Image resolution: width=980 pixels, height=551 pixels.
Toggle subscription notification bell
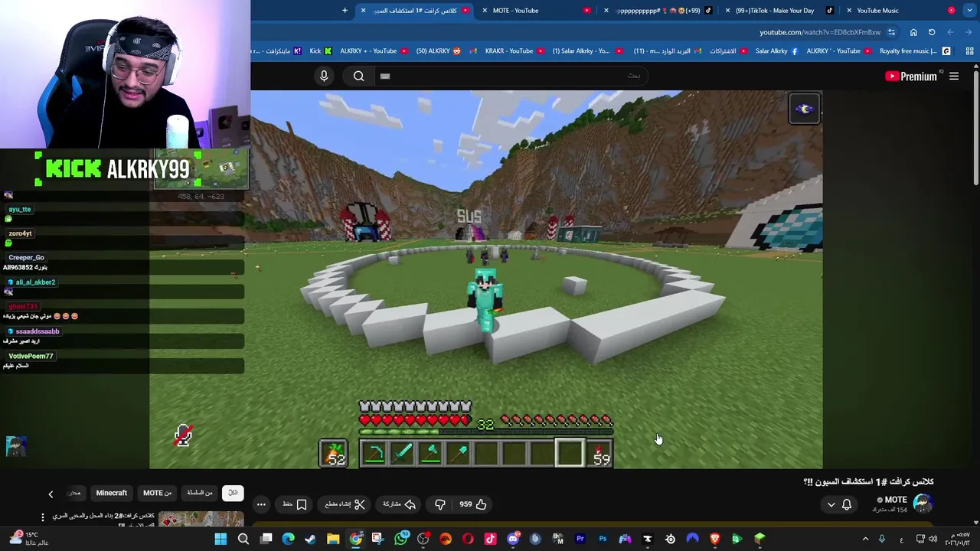[847, 504]
